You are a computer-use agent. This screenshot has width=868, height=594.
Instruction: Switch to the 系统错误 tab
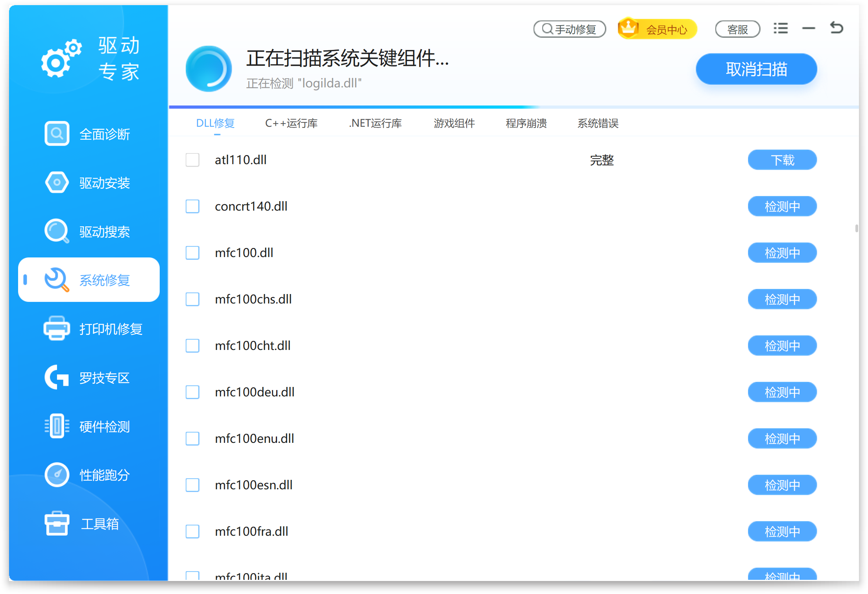pyautogui.click(x=598, y=123)
